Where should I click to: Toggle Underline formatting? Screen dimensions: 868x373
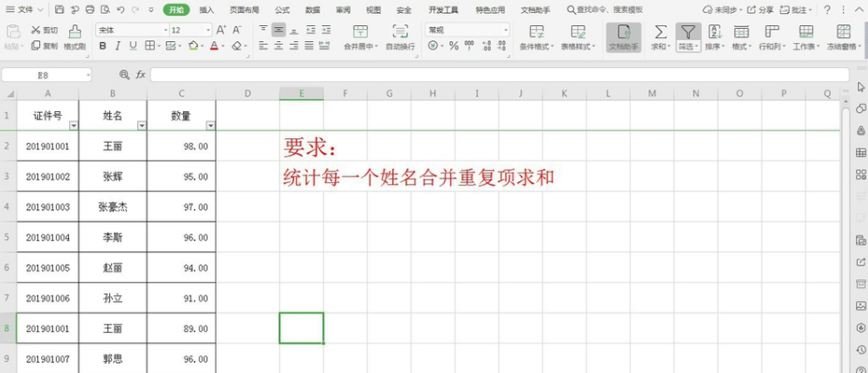(133, 46)
